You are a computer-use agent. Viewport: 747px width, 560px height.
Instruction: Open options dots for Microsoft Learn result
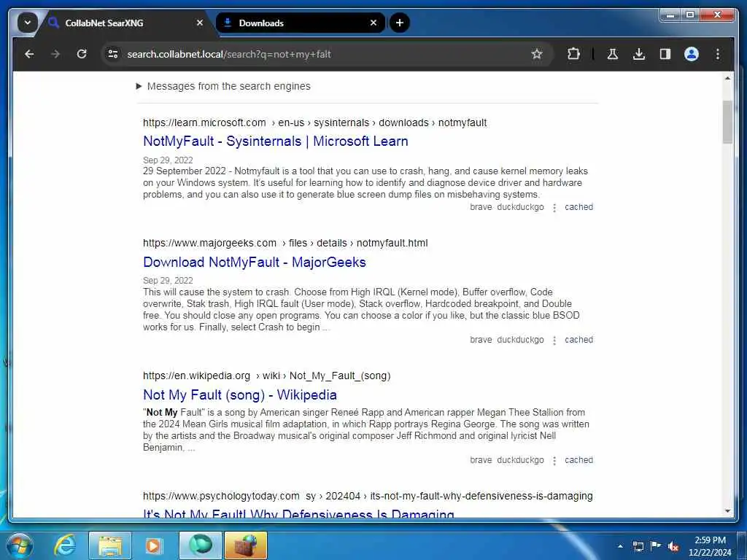click(x=554, y=208)
